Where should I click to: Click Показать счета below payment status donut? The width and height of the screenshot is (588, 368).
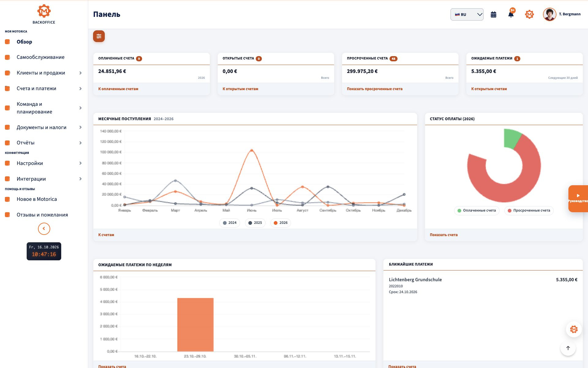(x=444, y=235)
